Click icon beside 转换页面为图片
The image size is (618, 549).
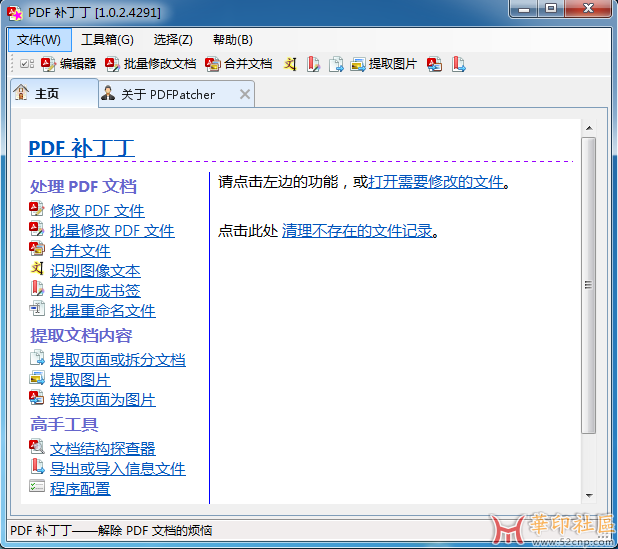coord(37,398)
